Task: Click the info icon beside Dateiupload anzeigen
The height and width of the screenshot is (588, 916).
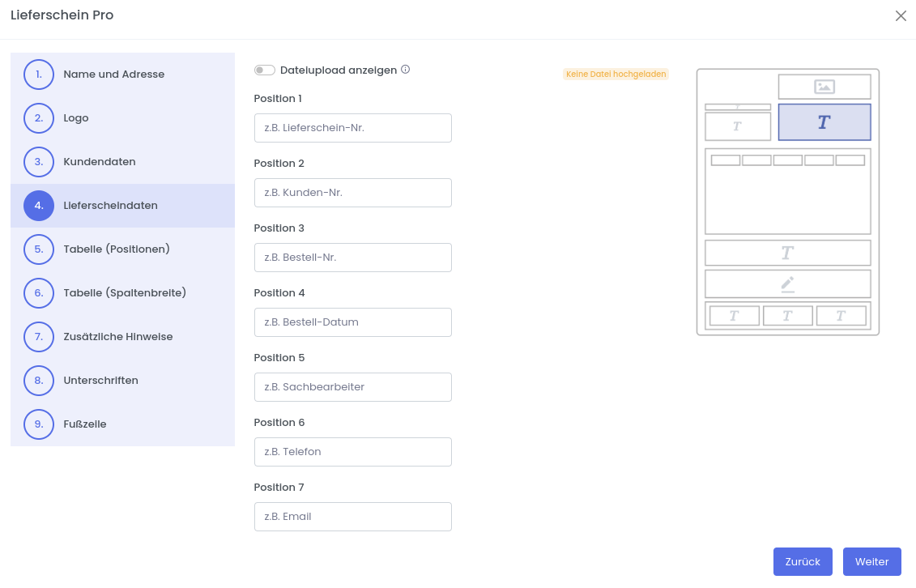Action: 406,70
